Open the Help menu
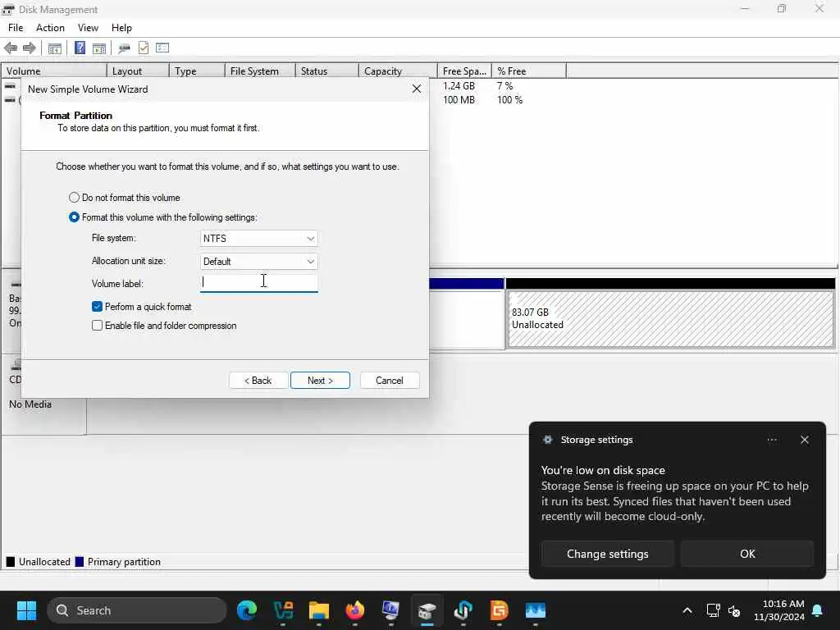840x630 pixels. tap(121, 28)
